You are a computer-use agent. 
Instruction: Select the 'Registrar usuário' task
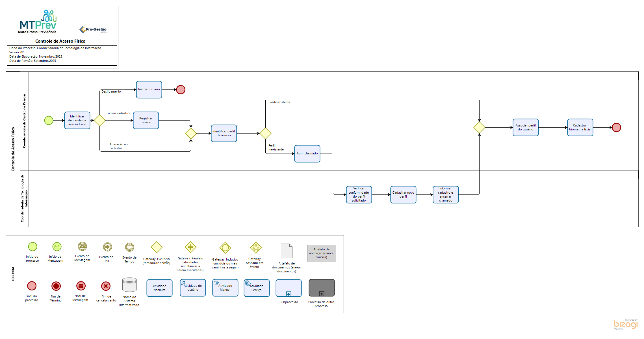tap(146, 121)
